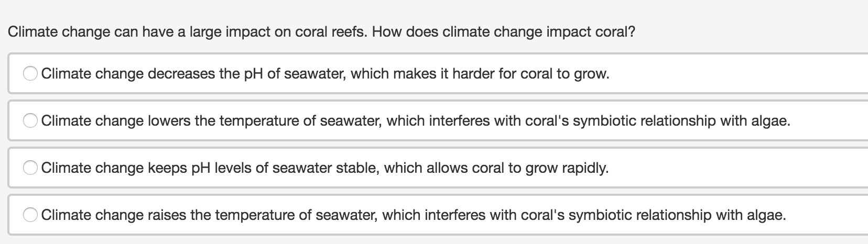Mark the radio button for raised seawater temperature
868x244 pixels.
point(30,215)
